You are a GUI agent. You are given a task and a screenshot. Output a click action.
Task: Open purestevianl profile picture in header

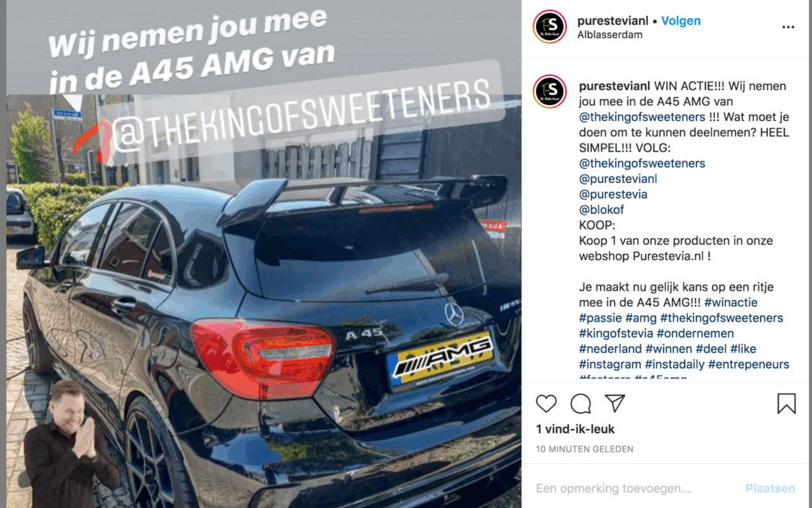point(550,26)
